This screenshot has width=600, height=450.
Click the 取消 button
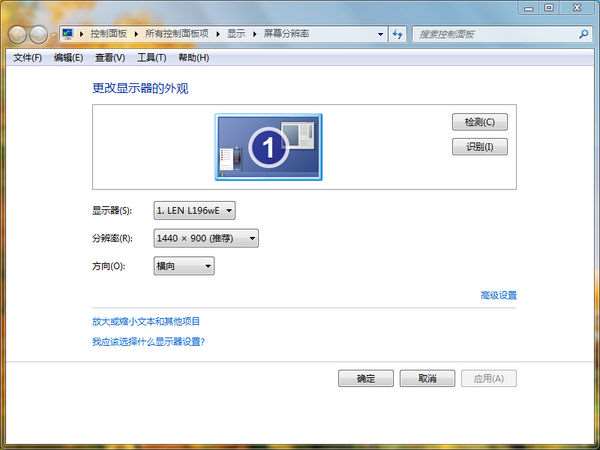[427, 378]
